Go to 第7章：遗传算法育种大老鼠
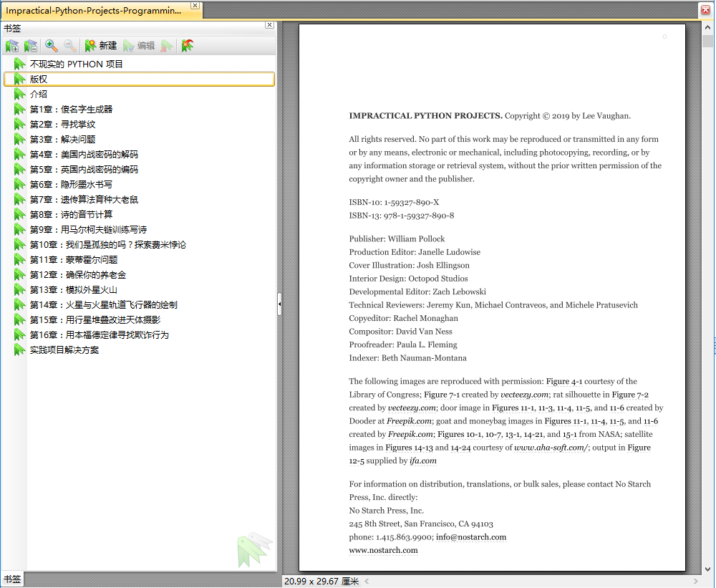The image size is (716, 588). pos(84,200)
